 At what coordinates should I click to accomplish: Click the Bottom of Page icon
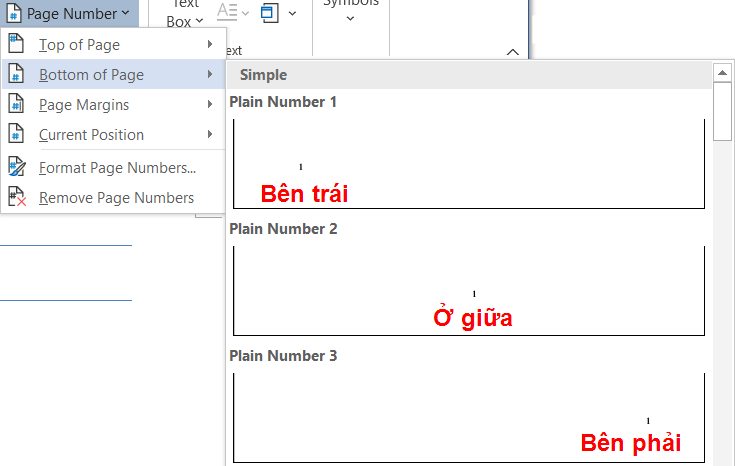pos(16,74)
